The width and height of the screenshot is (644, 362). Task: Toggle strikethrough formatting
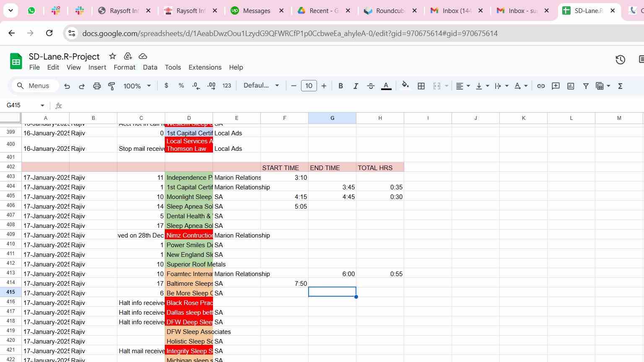[x=371, y=86]
